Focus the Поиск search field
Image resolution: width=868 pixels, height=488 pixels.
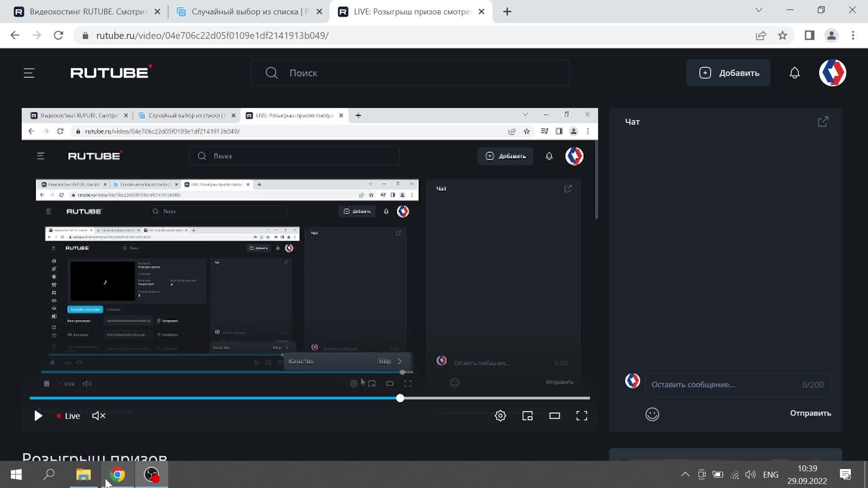coord(410,73)
